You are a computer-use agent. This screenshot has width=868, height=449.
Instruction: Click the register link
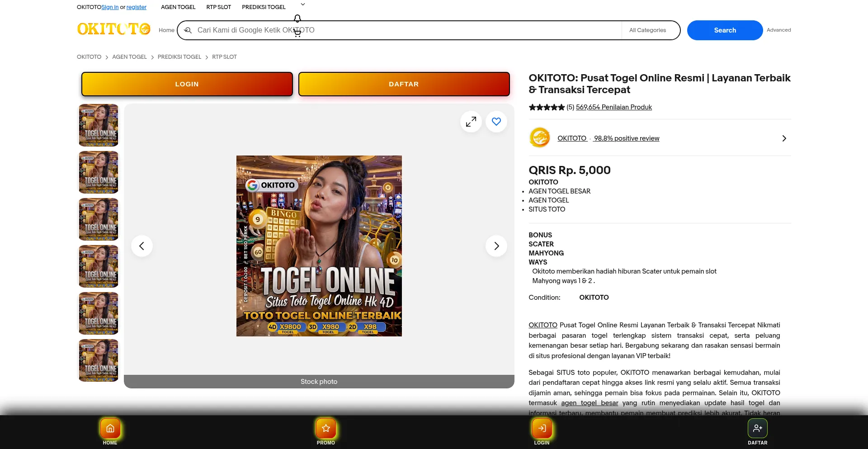click(x=137, y=7)
